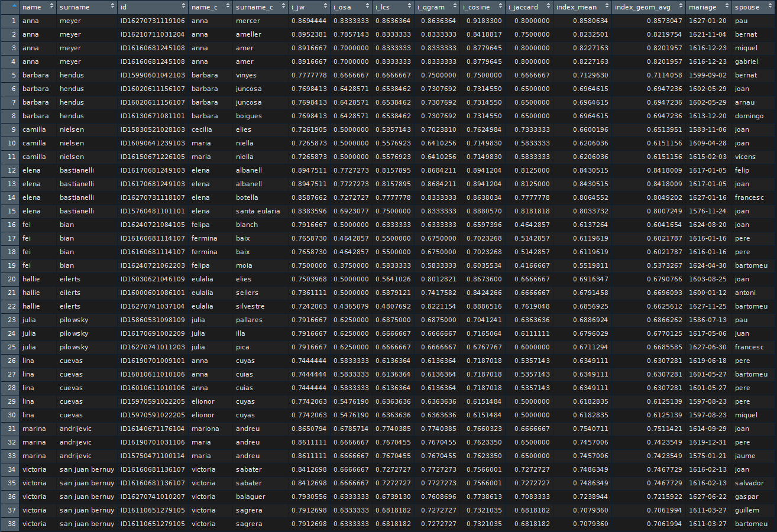Click the mariage date 1627-01-20

tap(708, 21)
